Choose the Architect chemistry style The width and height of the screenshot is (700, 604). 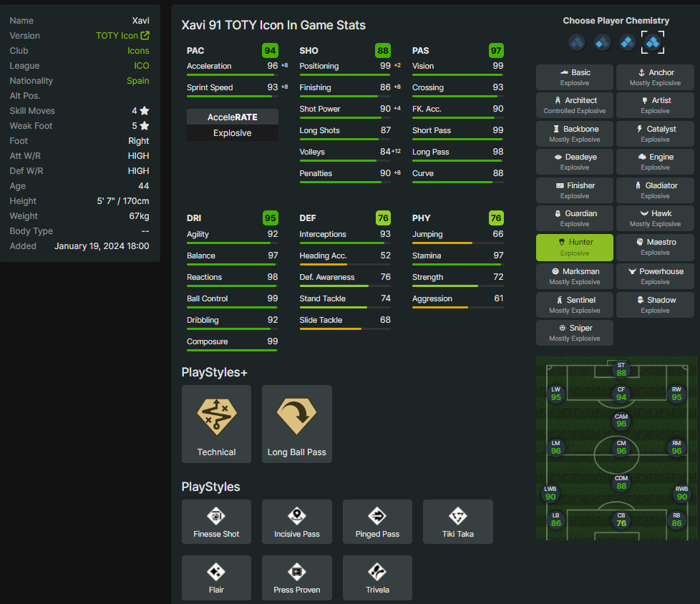[575, 105]
